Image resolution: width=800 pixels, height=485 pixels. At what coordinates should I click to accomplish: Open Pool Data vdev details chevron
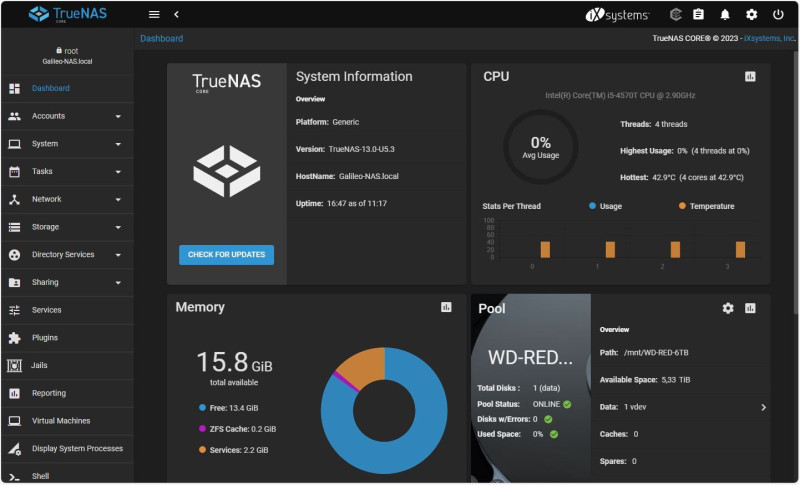pos(763,407)
